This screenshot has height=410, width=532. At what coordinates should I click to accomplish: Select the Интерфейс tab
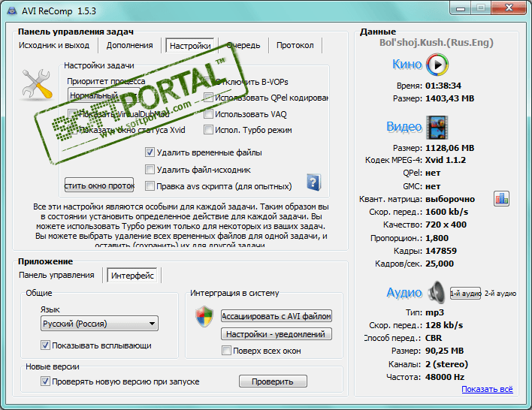coord(132,276)
